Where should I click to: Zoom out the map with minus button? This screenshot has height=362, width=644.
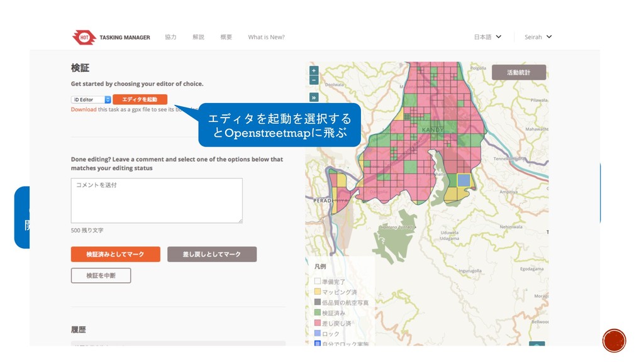click(314, 80)
